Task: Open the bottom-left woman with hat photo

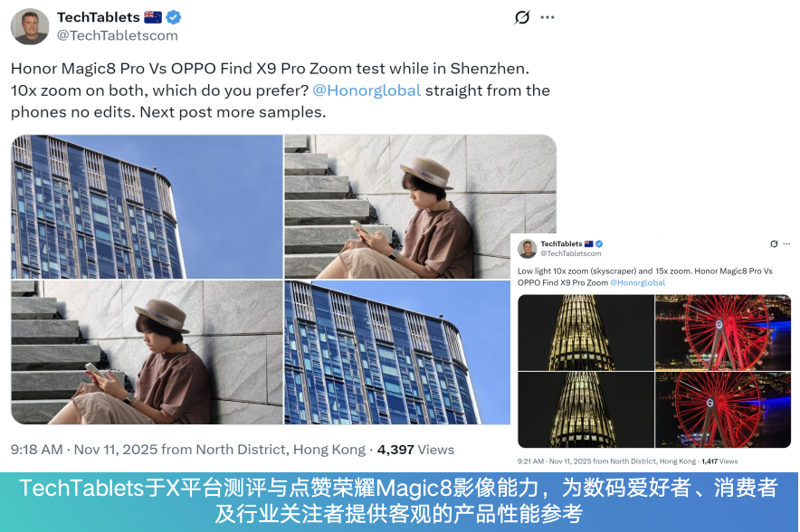Action: [x=147, y=352]
